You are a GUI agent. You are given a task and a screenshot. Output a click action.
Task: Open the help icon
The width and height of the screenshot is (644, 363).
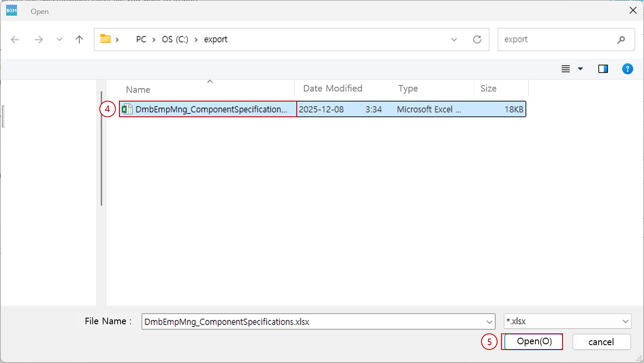coord(627,68)
